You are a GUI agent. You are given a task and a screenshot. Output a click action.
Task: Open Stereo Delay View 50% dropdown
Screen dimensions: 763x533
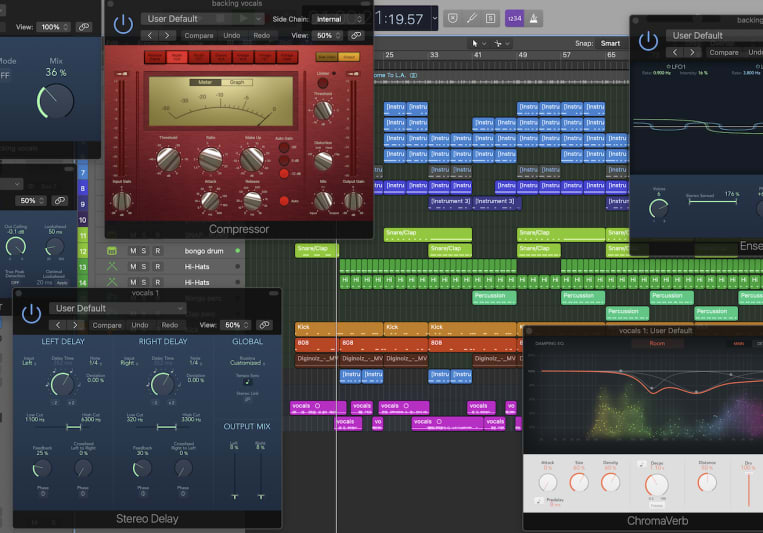tap(236, 325)
